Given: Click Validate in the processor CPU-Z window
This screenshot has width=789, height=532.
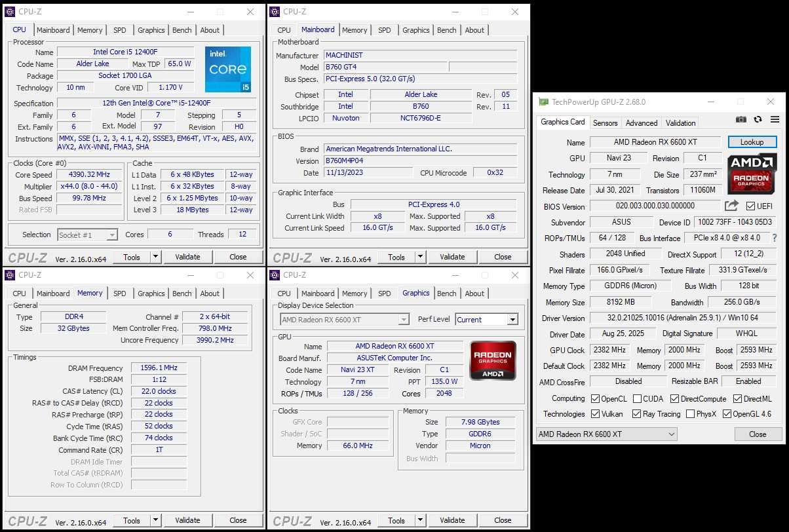Looking at the screenshot, I should click(187, 257).
